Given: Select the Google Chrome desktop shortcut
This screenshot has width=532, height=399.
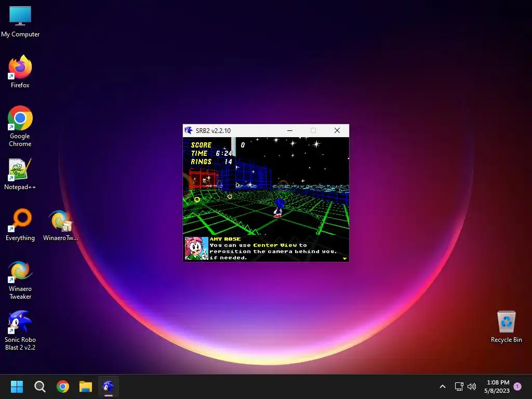Looking at the screenshot, I should coord(20,126).
